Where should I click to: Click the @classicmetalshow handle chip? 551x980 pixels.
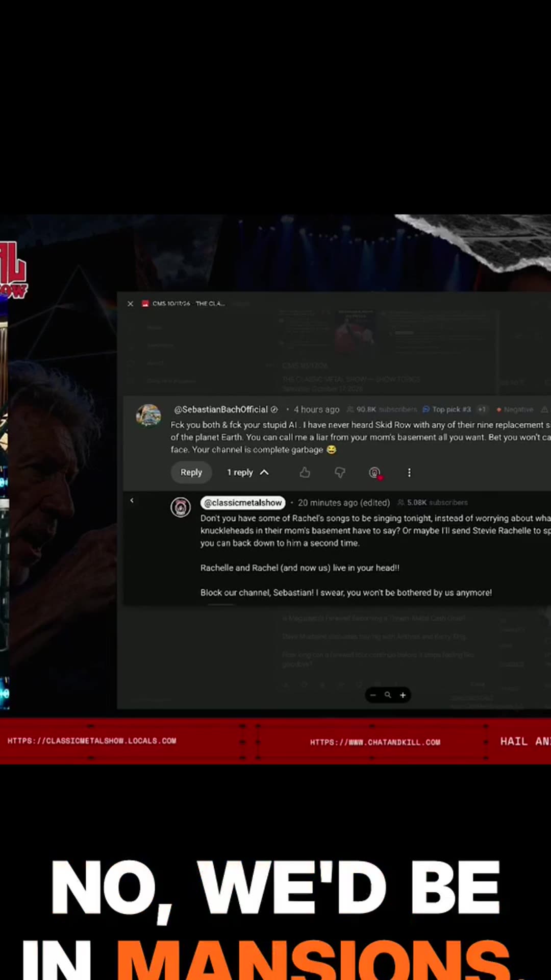click(x=243, y=503)
